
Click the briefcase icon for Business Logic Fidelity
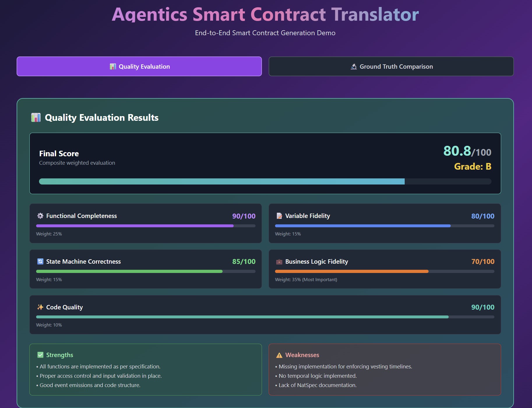point(279,262)
